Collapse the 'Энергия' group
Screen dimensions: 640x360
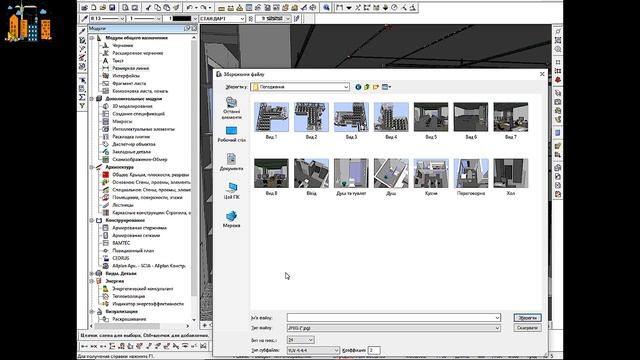click(92, 281)
